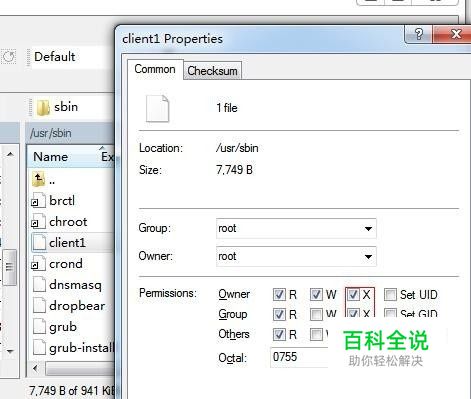Screen dimensions: 471x399
Task: Select the chroot file in list
Action: point(68,222)
